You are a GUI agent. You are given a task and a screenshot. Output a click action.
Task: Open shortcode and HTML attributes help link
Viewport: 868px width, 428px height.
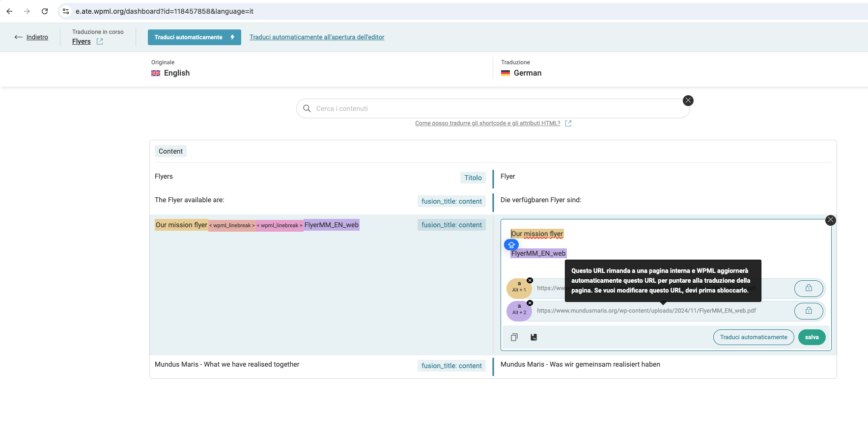[487, 123]
